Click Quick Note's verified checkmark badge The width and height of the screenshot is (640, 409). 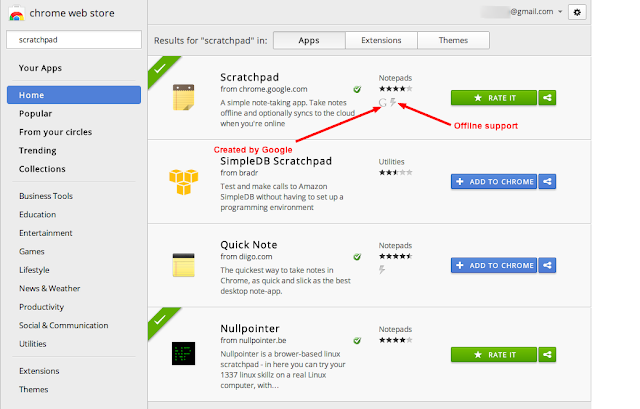(x=357, y=257)
